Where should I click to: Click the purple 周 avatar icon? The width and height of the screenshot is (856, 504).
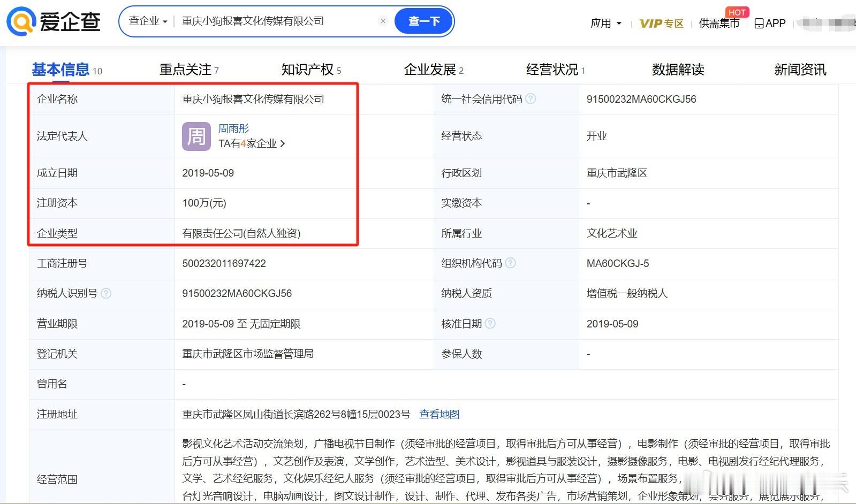pyautogui.click(x=196, y=136)
